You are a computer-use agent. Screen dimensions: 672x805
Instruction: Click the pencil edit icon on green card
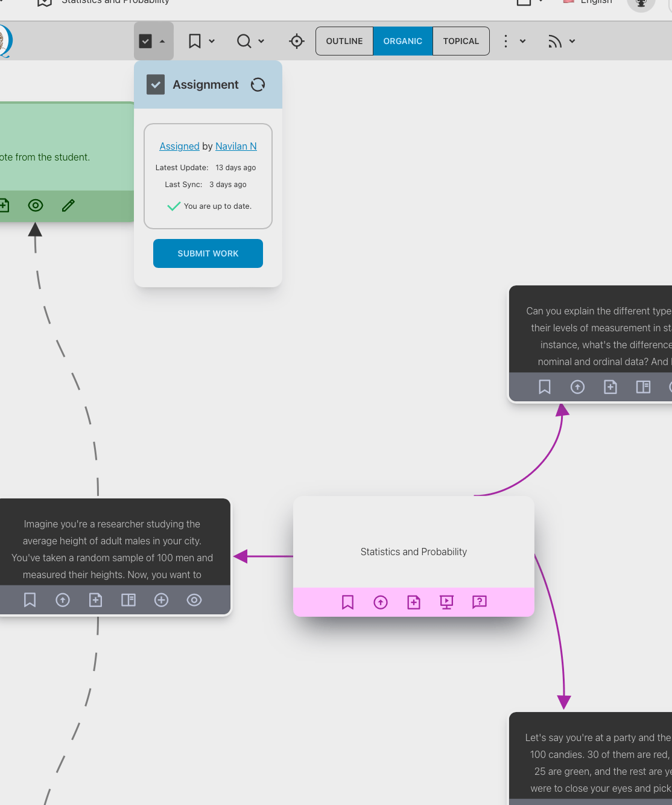[x=68, y=206]
